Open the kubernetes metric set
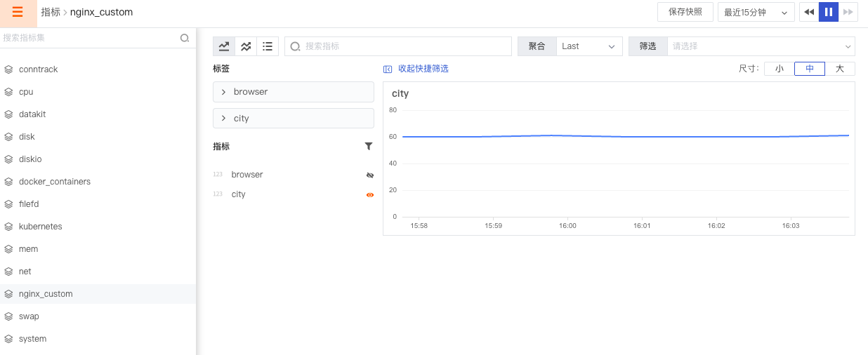868x355 pixels. 41,227
